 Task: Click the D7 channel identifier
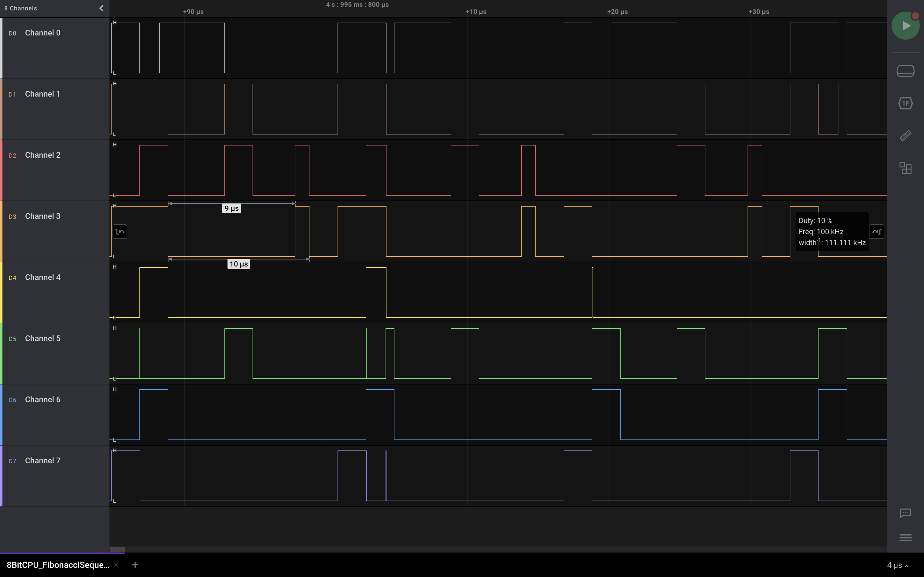click(13, 461)
